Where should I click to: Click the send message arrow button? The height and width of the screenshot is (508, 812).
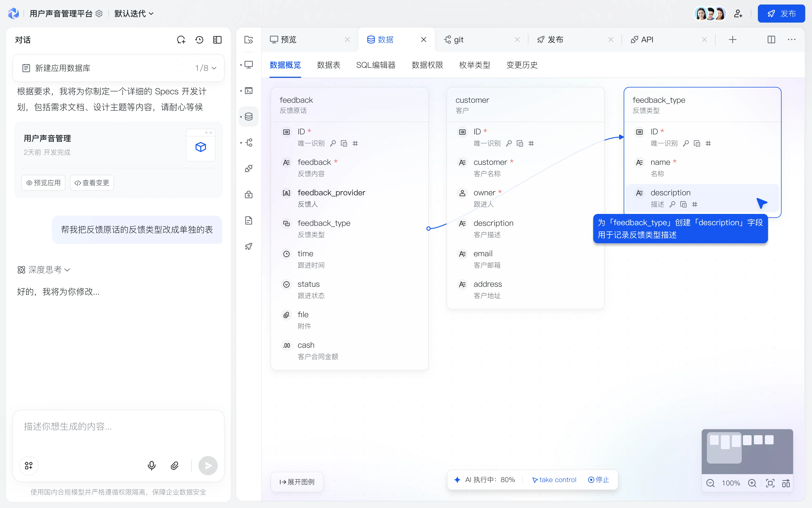point(208,466)
